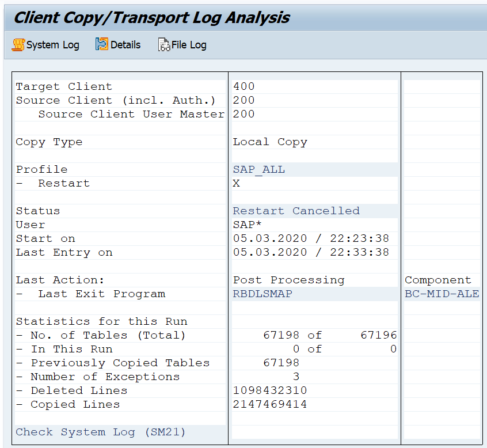Select the Deleted Lines count 1098432310
The height and width of the screenshot is (448, 487).
click(x=270, y=390)
